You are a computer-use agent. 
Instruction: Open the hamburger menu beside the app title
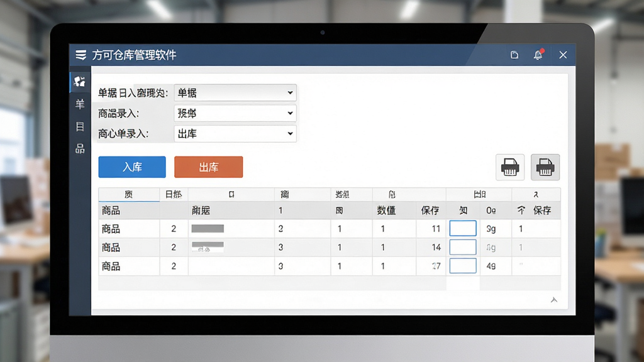81,55
